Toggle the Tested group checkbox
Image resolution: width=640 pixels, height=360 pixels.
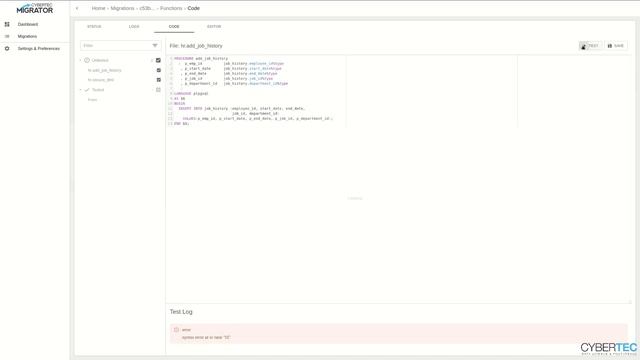click(x=158, y=90)
